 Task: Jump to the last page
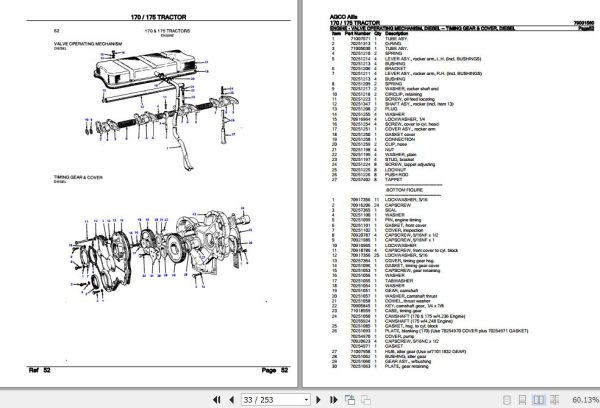[x=333, y=400]
